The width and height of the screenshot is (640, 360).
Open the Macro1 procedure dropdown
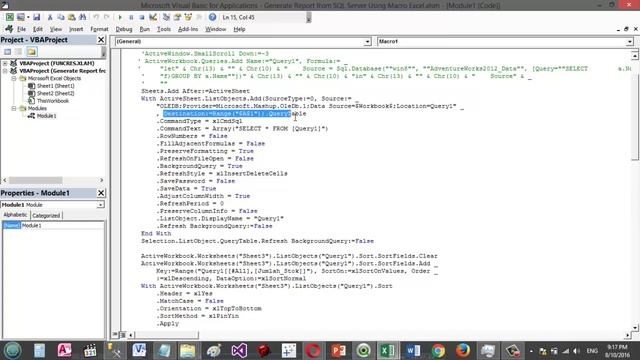(629, 42)
